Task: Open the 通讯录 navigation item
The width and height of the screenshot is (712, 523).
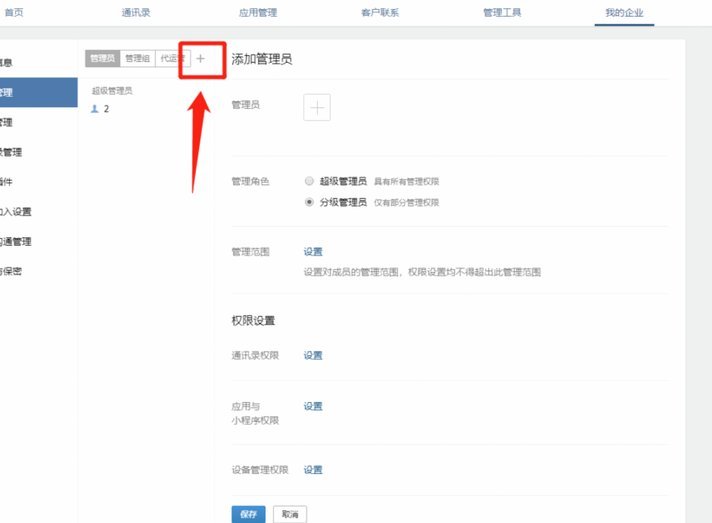Action: pyautogui.click(x=136, y=12)
